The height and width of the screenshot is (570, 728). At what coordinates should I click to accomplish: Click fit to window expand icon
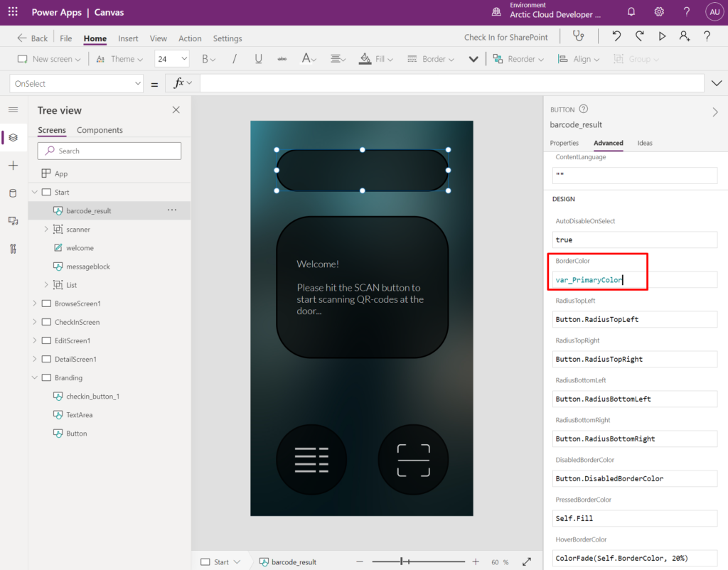click(527, 561)
